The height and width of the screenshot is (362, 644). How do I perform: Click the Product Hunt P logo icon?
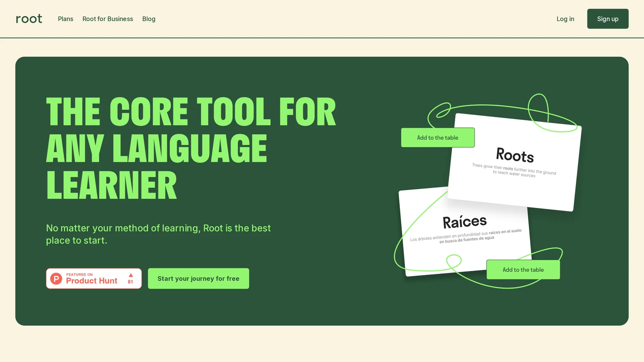click(56, 279)
